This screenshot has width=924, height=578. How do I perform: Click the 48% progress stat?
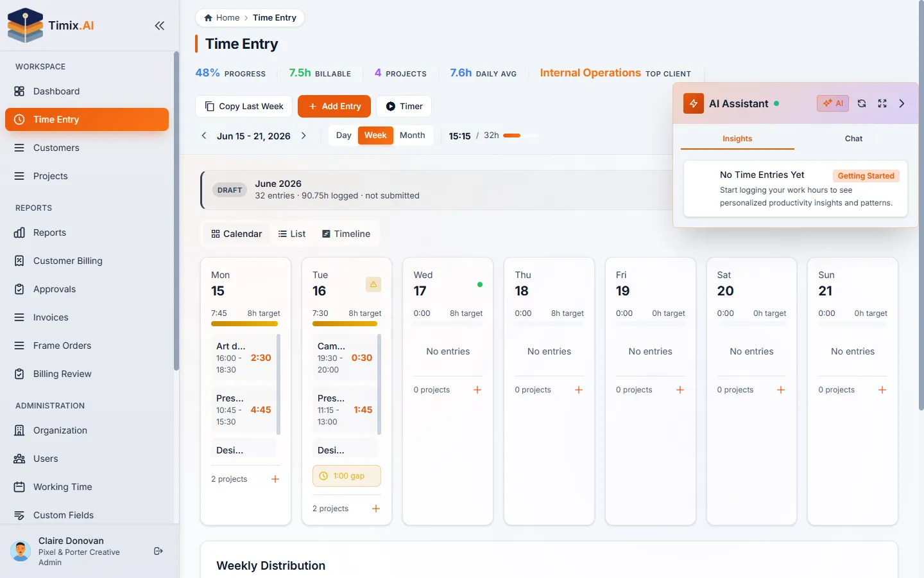click(230, 73)
